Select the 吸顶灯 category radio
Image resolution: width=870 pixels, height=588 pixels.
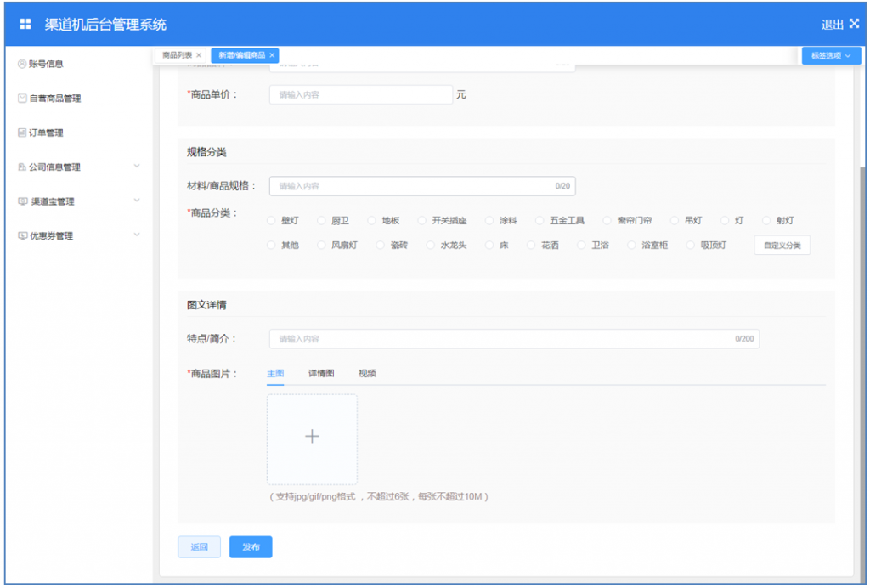691,246
